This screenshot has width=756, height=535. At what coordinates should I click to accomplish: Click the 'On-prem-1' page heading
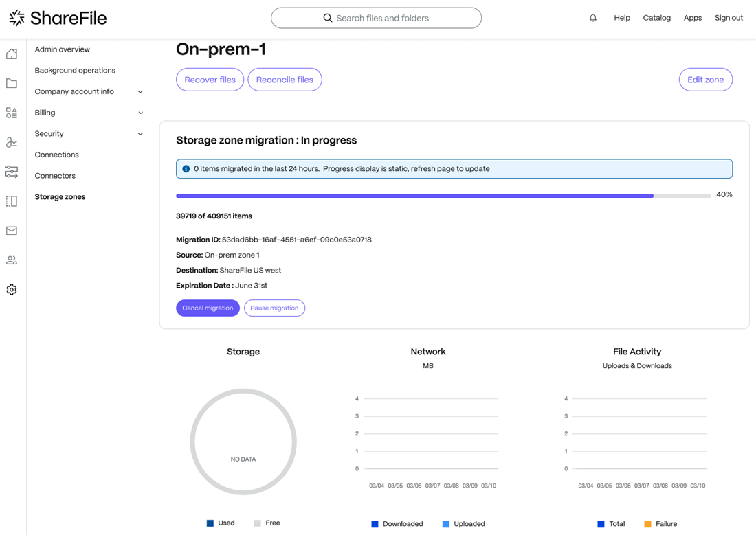point(221,49)
